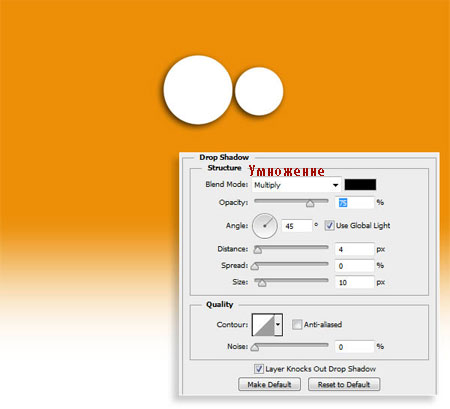Click the Opacity value field showing 75

coord(354,203)
